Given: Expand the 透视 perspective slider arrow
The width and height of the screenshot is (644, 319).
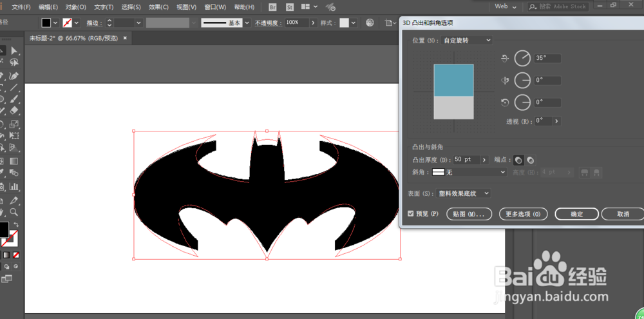Looking at the screenshot, I should pos(556,121).
